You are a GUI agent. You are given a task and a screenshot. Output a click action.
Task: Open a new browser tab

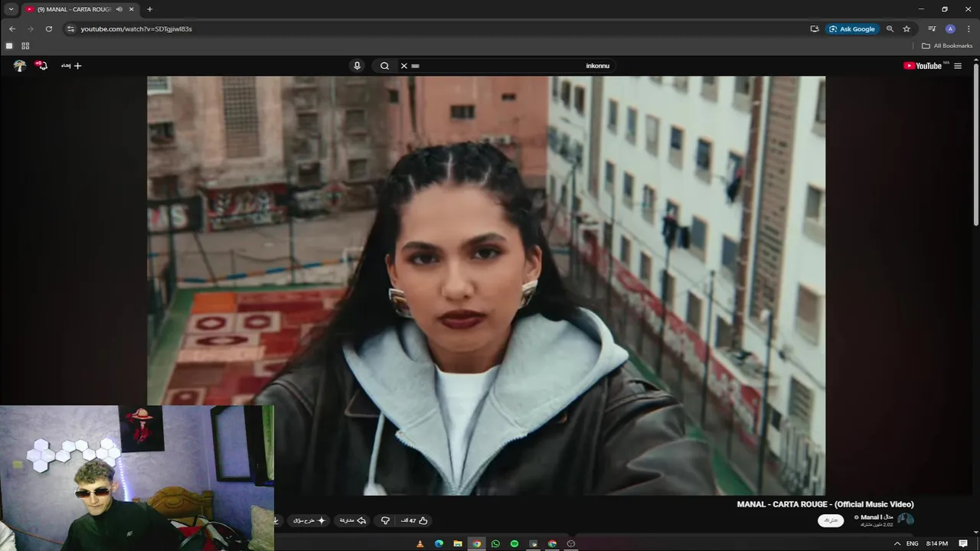149,9
